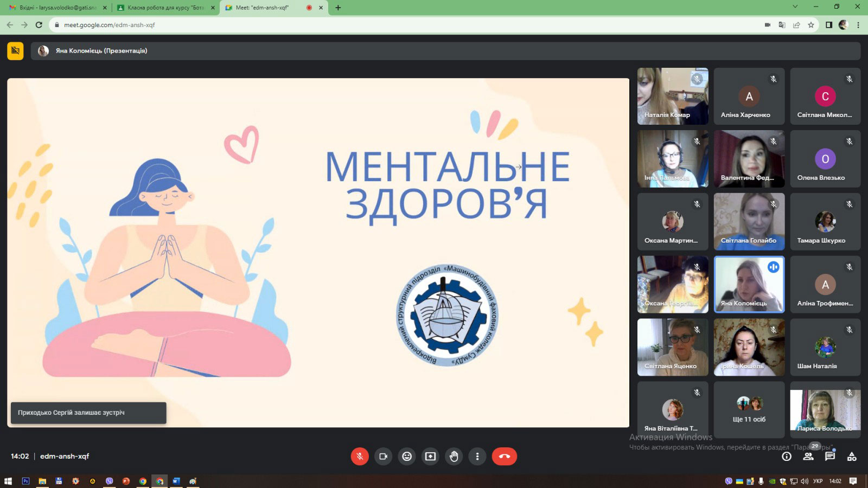
Task: Click the share page icon
Action: (796, 25)
